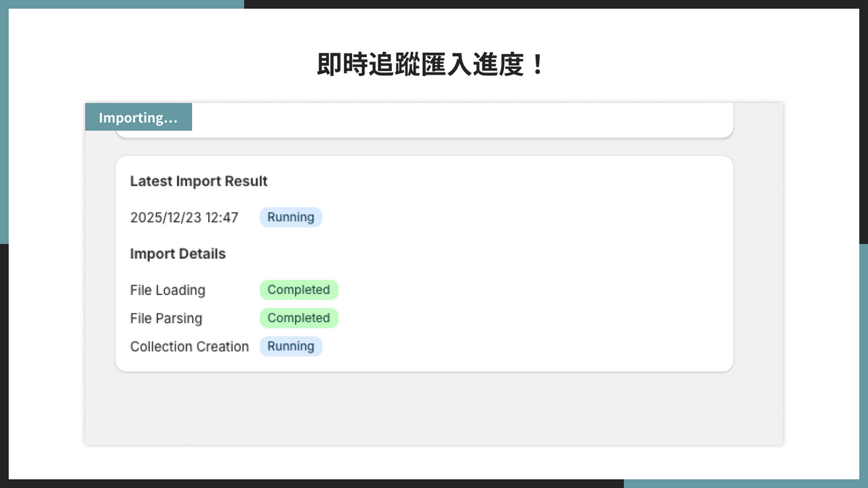Click the Completed badge for File Parsing
Viewport: 868px width, 488px height.
(x=299, y=318)
